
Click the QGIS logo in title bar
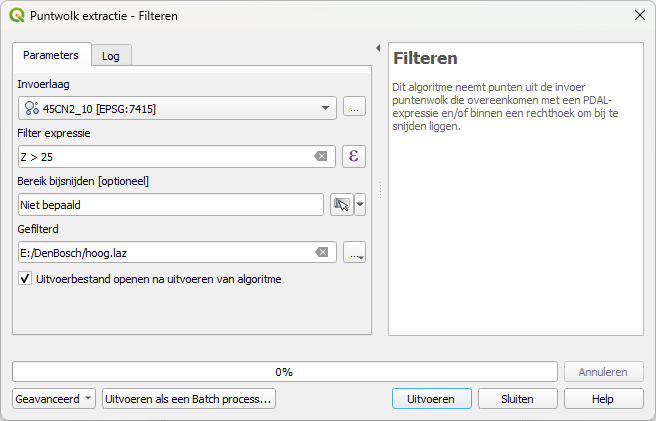pyautogui.click(x=17, y=15)
